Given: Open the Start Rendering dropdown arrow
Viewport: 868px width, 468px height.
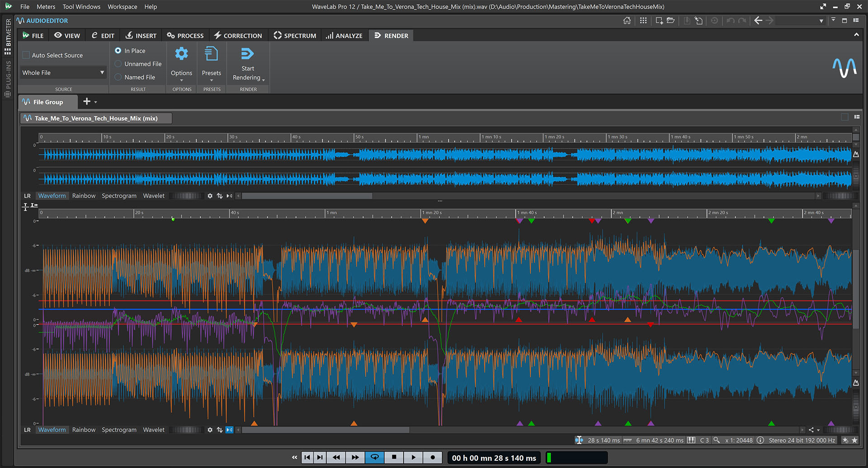Looking at the screenshot, I should [263, 80].
